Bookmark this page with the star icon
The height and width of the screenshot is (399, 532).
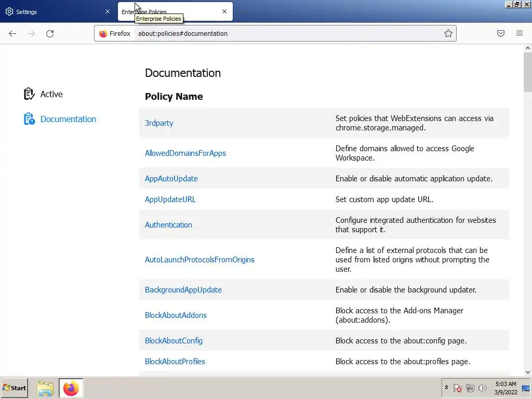tap(448, 33)
